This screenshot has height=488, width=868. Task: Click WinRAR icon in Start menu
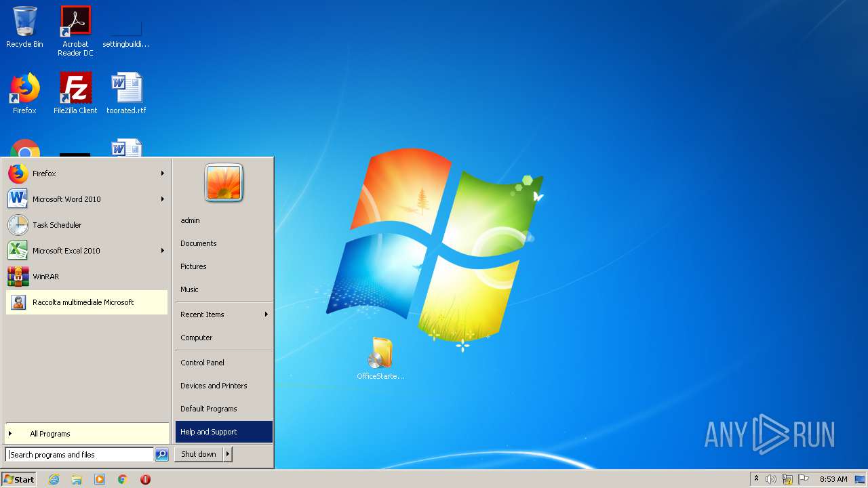click(x=18, y=277)
